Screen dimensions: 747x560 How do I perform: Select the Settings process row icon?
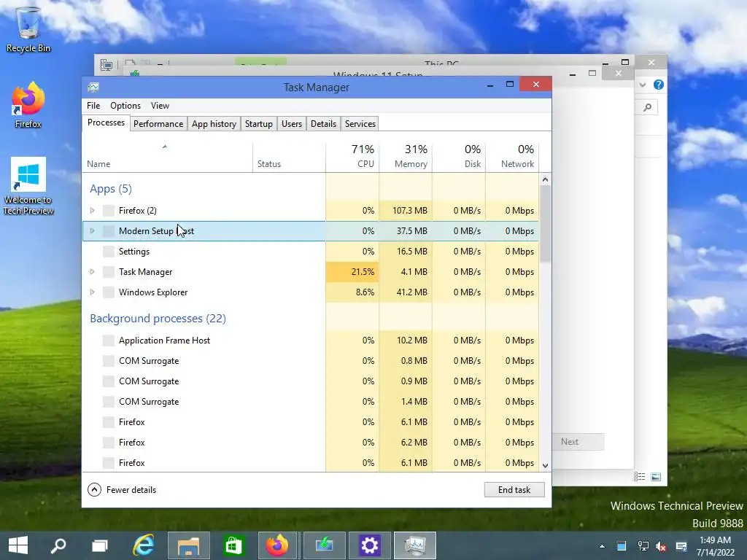click(109, 252)
